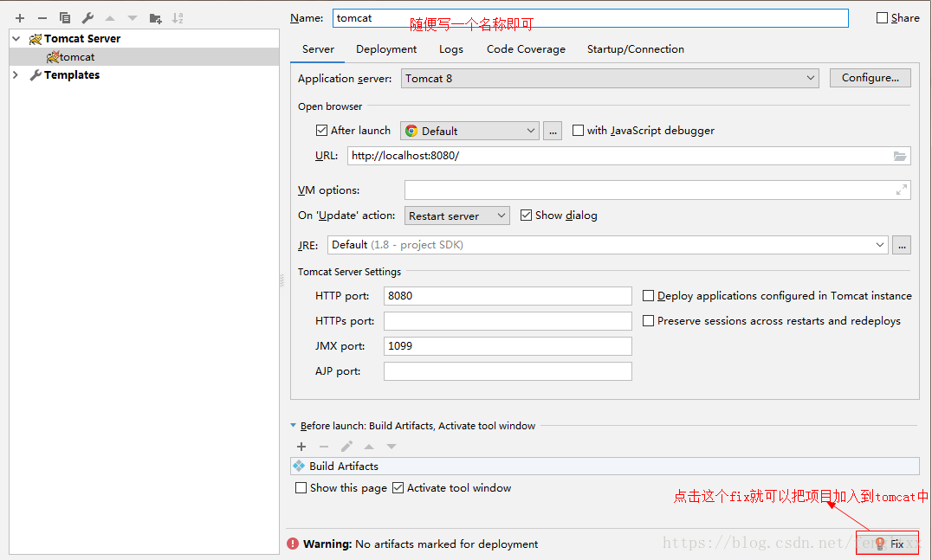Image resolution: width=932 pixels, height=560 pixels.
Task: Toggle Show this page checkbox
Action: (301, 487)
